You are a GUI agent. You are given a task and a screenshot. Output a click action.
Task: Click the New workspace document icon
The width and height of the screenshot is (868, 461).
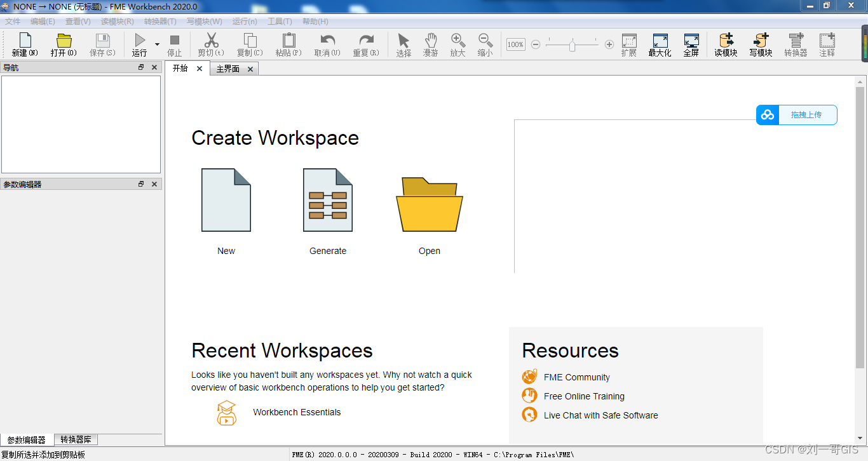226,200
